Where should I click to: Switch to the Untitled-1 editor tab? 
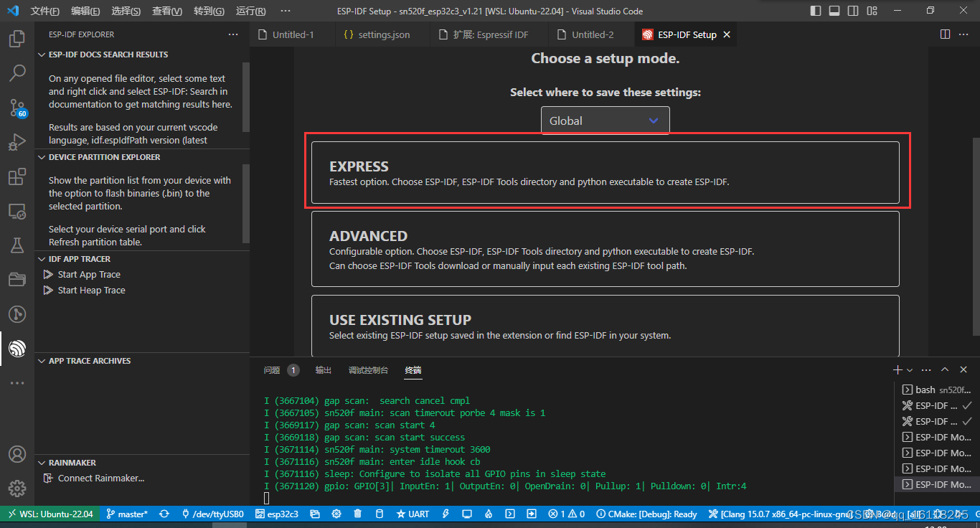[292, 34]
